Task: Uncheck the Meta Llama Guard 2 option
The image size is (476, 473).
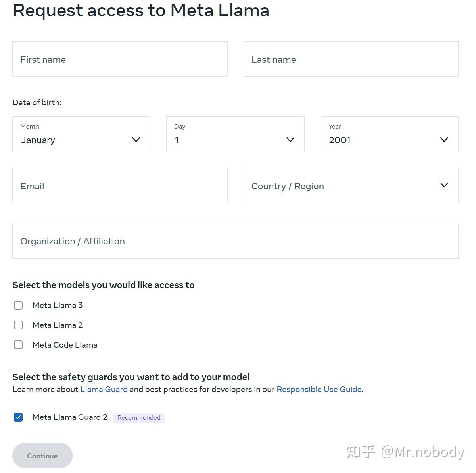Action: coord(18,417)
